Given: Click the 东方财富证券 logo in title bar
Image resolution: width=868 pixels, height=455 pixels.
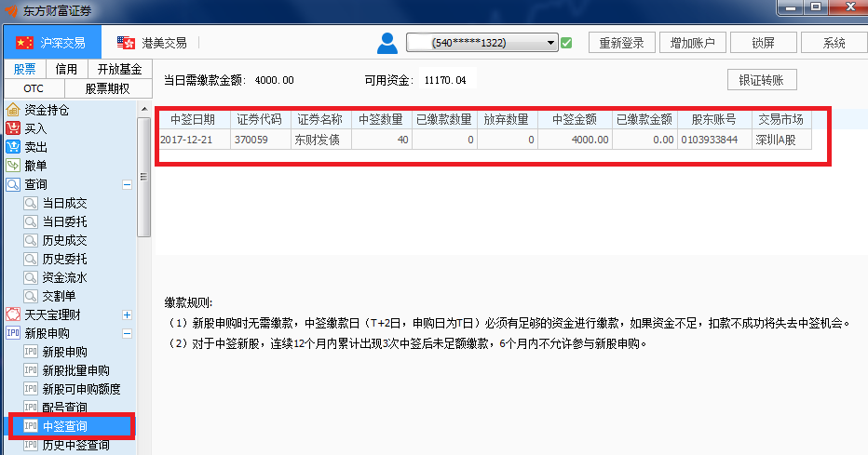Looking at the screenshot, I should tap(10, 10).
